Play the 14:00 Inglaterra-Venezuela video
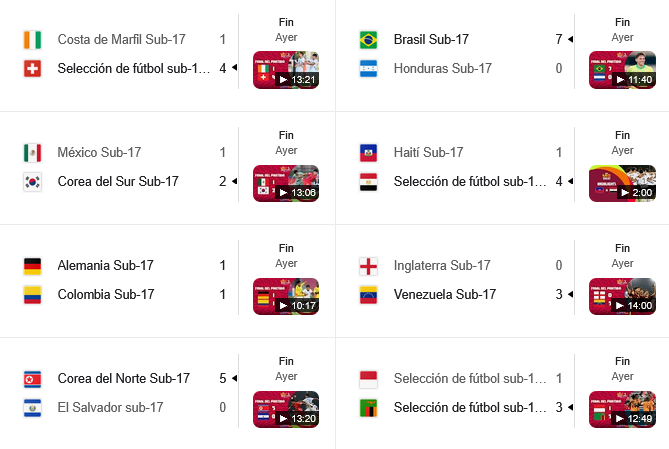 [622, 296]
